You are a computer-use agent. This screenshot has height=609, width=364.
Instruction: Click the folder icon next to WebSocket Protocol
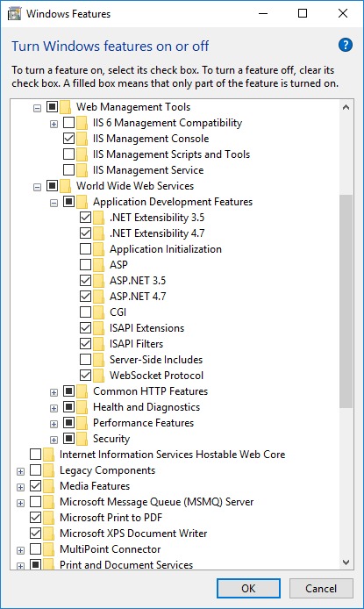(98, 376)
